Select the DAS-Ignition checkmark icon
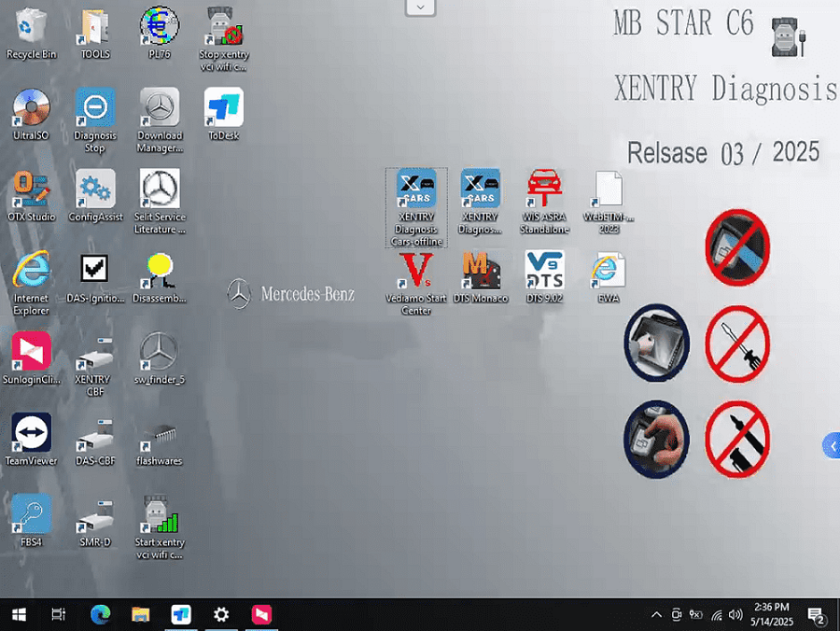 point(95,277)
